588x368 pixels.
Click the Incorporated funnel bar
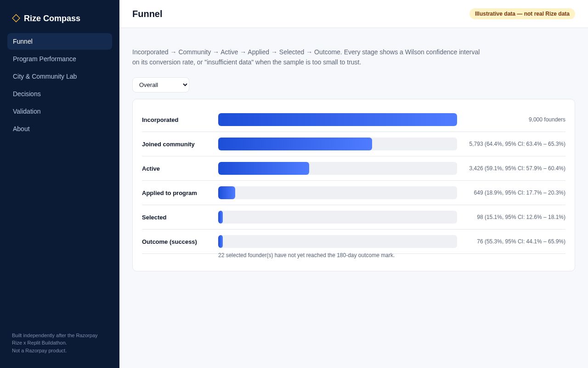click(338, 120)
